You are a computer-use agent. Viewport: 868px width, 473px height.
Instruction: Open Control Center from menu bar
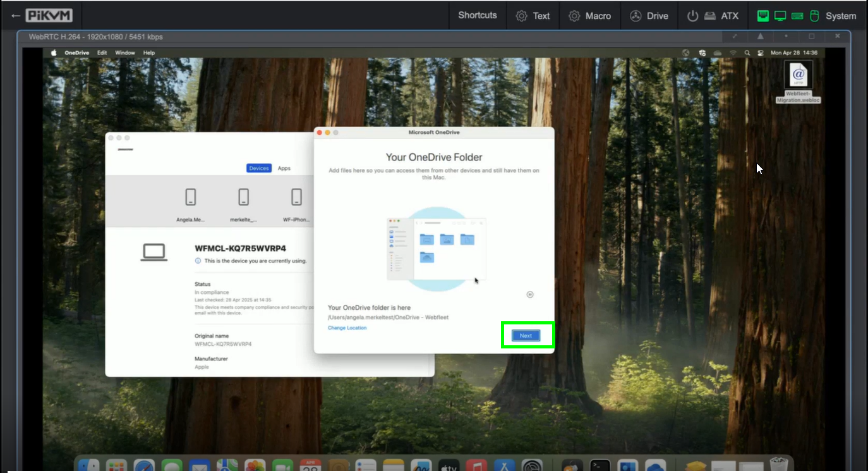760,52
